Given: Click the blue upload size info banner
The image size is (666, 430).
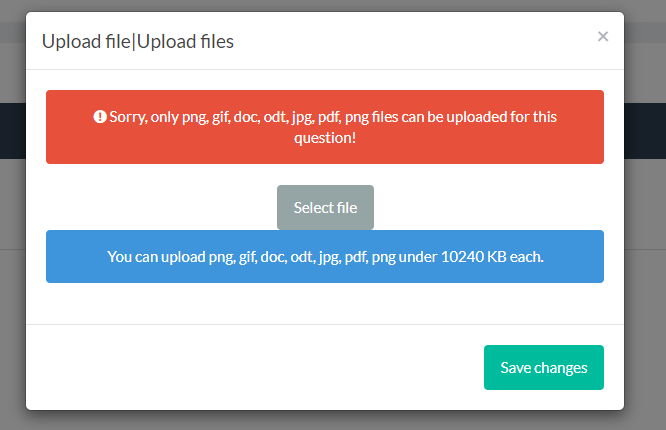Looking at the screenshot, I should pos(324,257).
